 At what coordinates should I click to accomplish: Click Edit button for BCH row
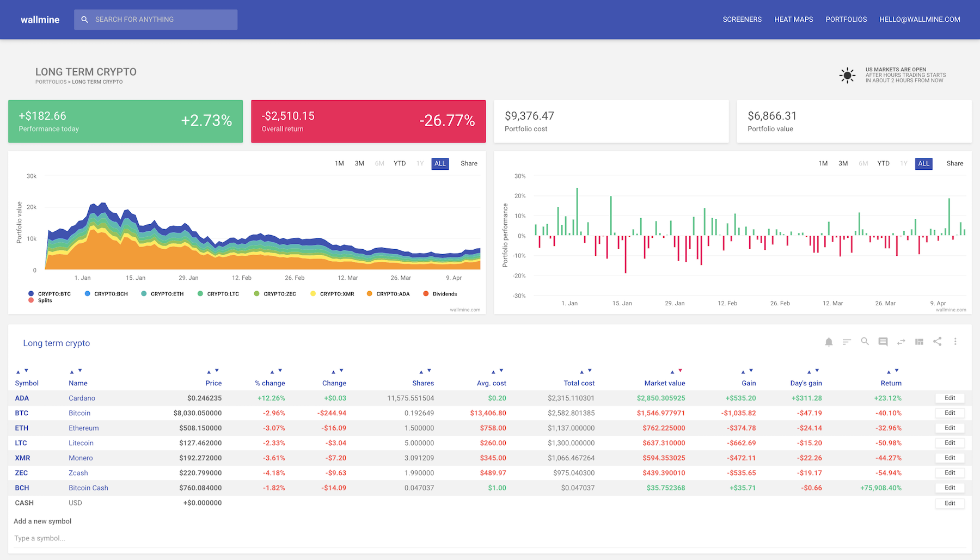pyautogui.click(x=950, y=488)
